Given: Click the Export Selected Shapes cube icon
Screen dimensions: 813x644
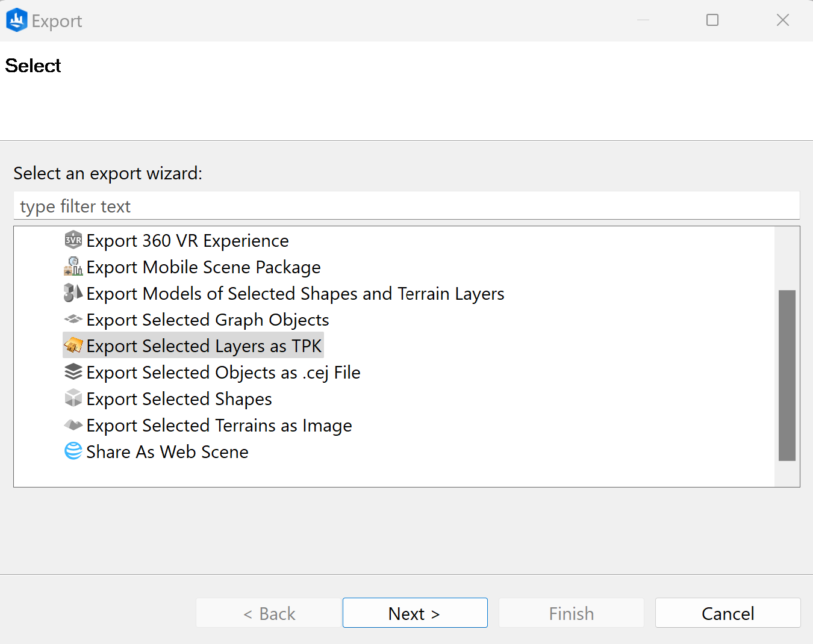Looking at the screenshot, I should click(x=73, y=398).
